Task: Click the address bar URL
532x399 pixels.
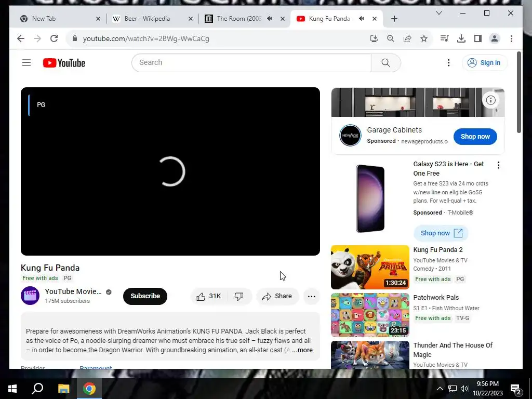Action: 146,38
